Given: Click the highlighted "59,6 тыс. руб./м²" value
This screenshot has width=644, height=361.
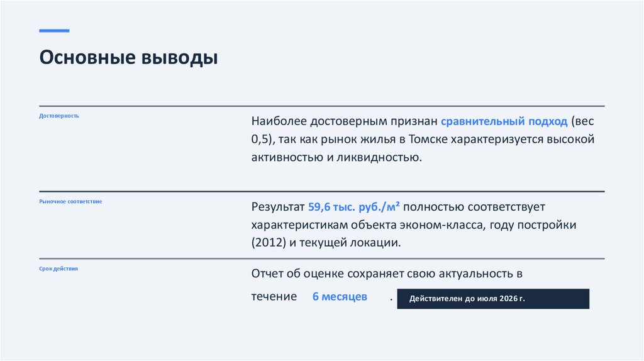Looking at the screenshot, I should pyautogui.click(x=355, y=206).
